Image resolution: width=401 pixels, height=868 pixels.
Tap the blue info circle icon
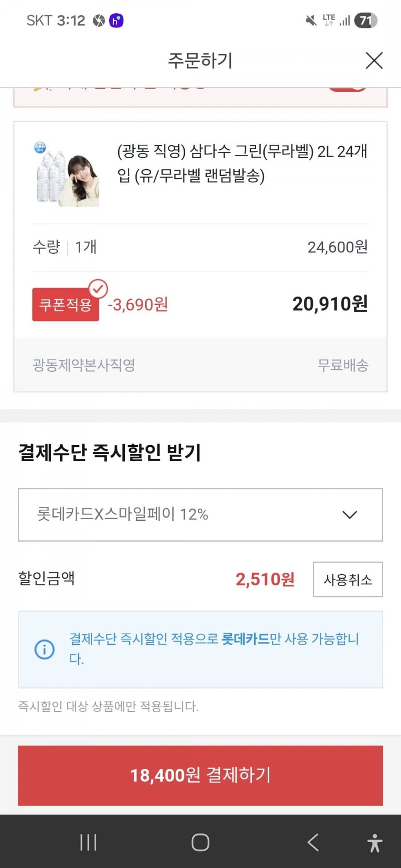pyautogui.click(x=45, y=649)
